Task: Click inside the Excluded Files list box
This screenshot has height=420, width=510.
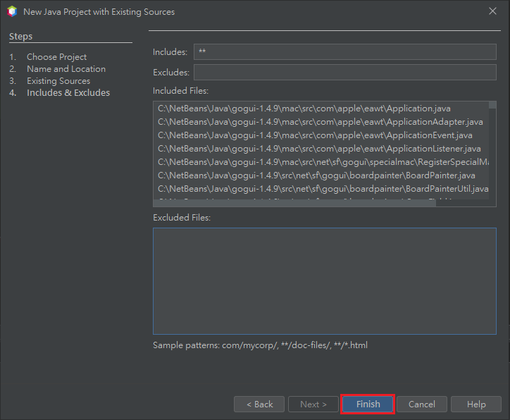Action: (x=325, y=281)
